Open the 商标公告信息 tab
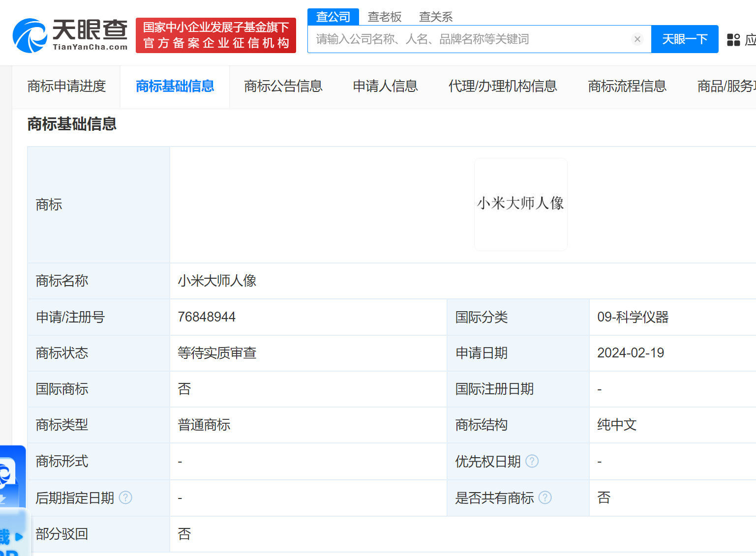The width and height of the screenshot is (756, 556). pos(283,87)
